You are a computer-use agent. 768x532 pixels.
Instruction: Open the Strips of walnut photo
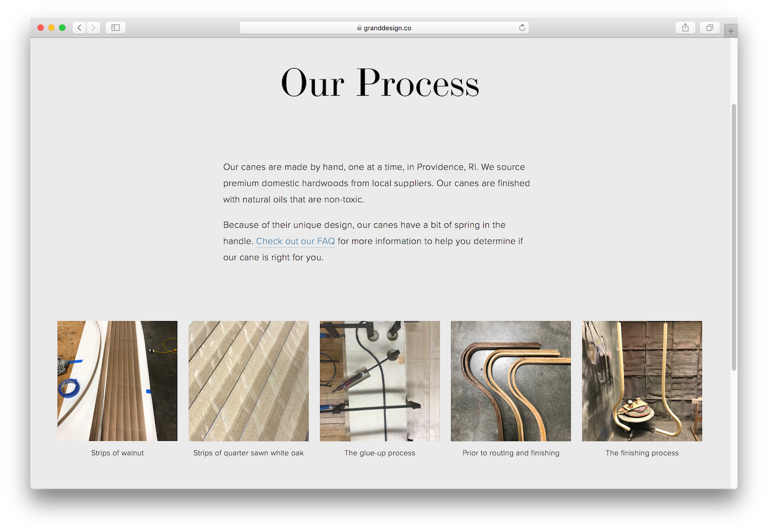[x=117, y=381]
